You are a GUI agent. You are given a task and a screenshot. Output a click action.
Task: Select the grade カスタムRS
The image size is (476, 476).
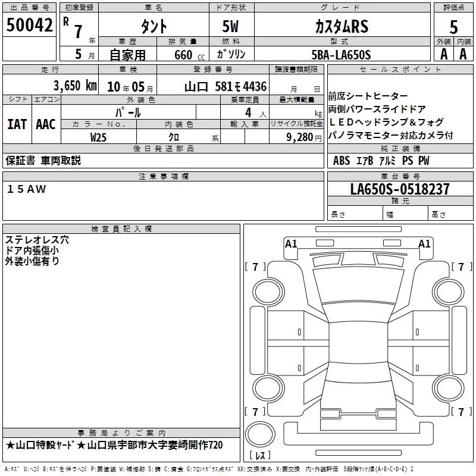tap(342, 26)
